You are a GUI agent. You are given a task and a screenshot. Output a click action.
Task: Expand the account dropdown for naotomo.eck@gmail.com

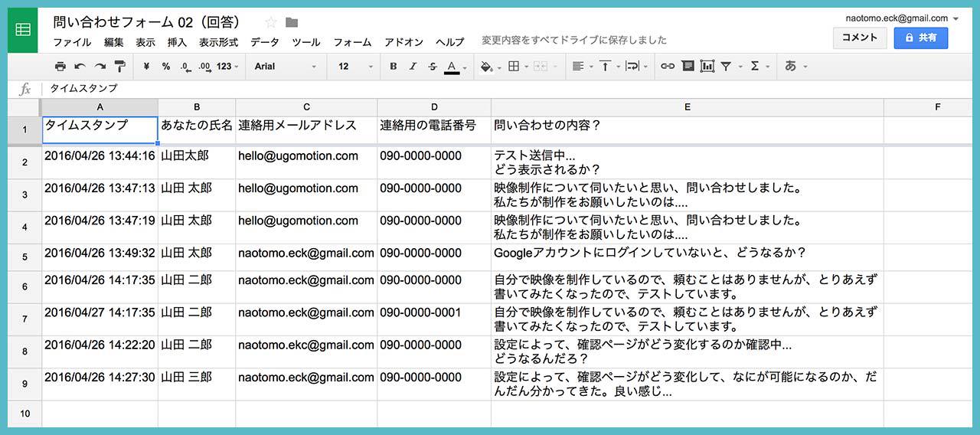[x=955, y=18]
